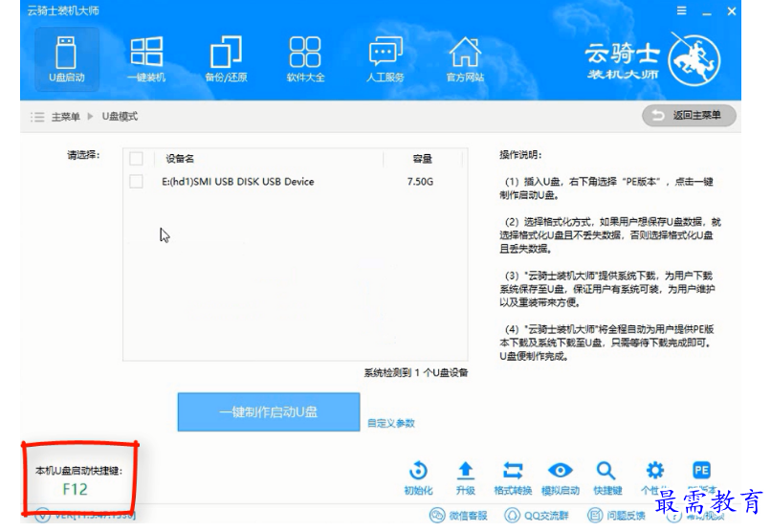Open 人工服务 chat section
Screen dimensions: 771x532
(385, 59)
